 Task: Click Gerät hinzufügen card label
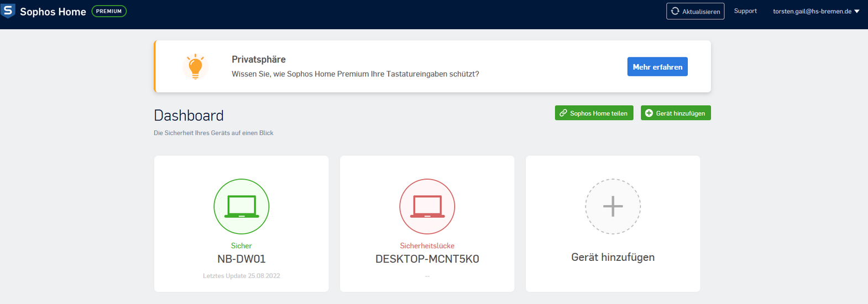coord(613,257)
